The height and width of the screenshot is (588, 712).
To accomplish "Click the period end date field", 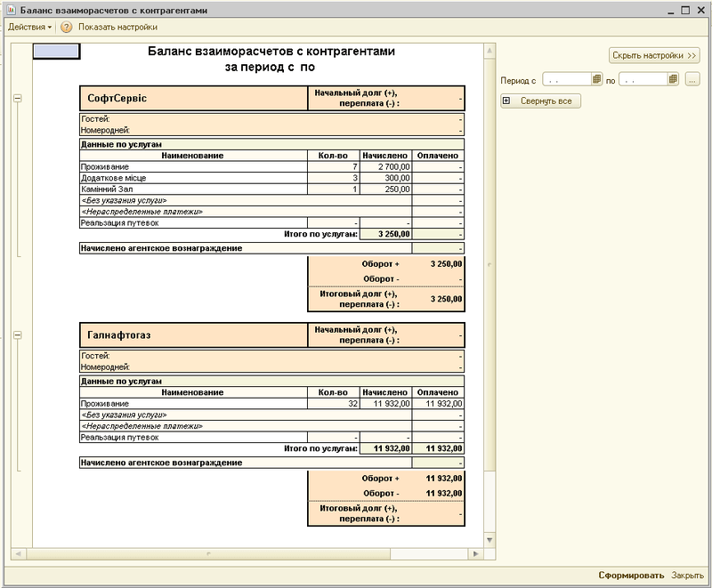I will point(642,80).
